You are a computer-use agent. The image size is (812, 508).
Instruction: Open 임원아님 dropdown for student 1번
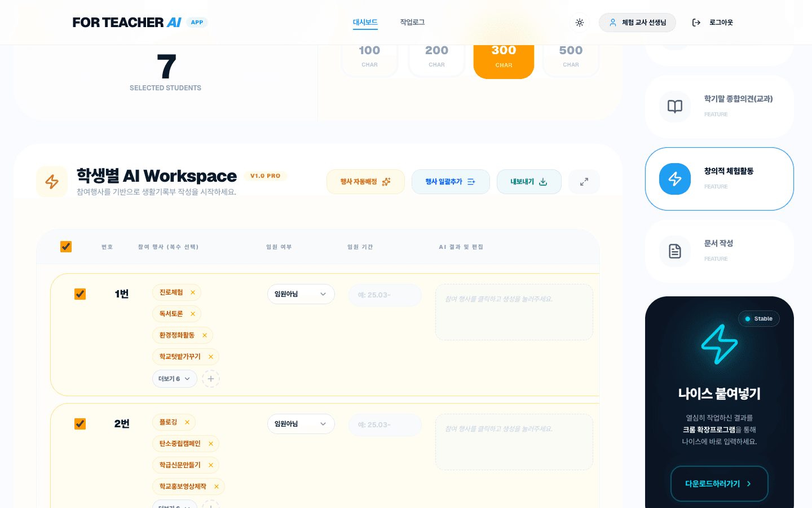click(301, 294)
